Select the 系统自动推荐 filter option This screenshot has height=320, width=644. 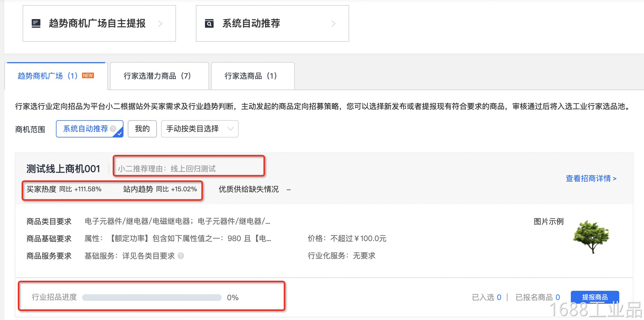point(86,129)
